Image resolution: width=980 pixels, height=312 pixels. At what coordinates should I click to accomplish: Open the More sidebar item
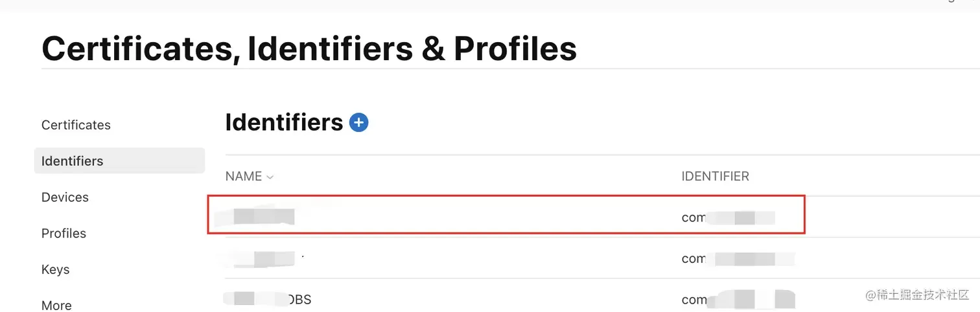[x=56, y=305]
